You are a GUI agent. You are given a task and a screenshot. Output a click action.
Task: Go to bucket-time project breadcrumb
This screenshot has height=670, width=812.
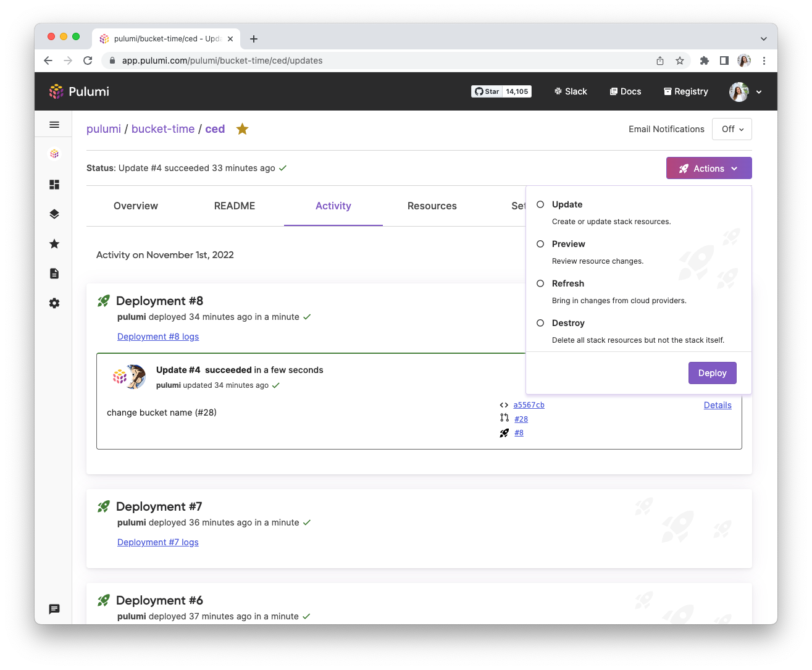(x=163, y=129)
